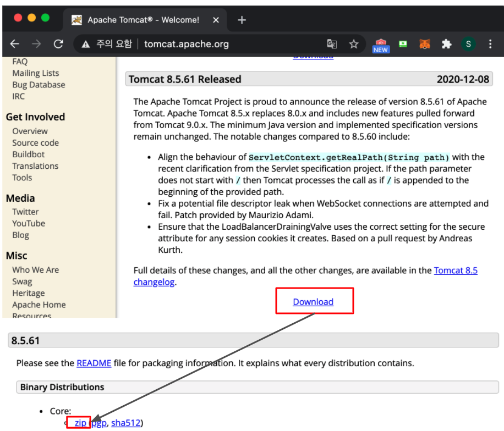
Task: Open the YouTube media link
Action: (29, 224)
